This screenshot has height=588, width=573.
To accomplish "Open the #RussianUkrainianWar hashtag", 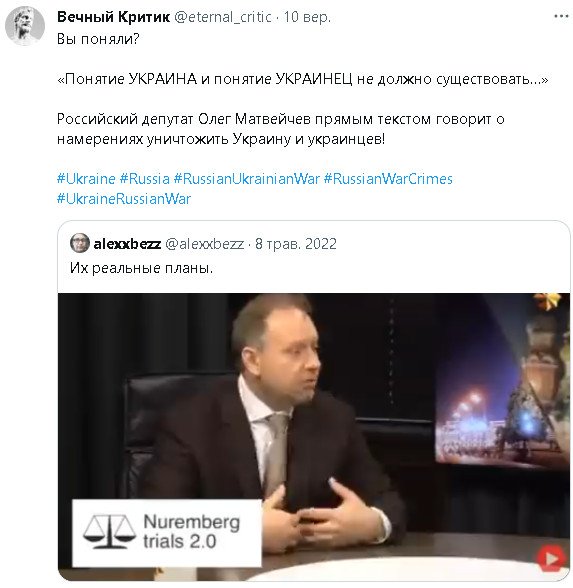I will [247, 179].
